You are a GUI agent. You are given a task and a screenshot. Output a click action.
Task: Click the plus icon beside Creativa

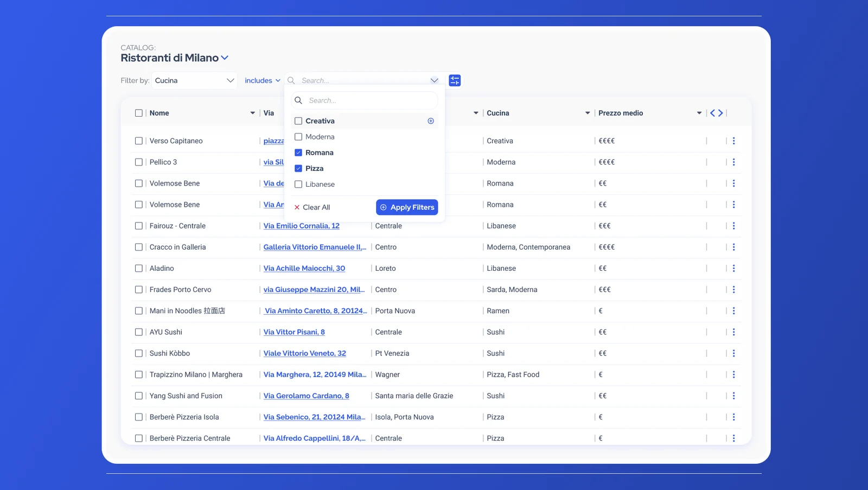pos(431,121)
